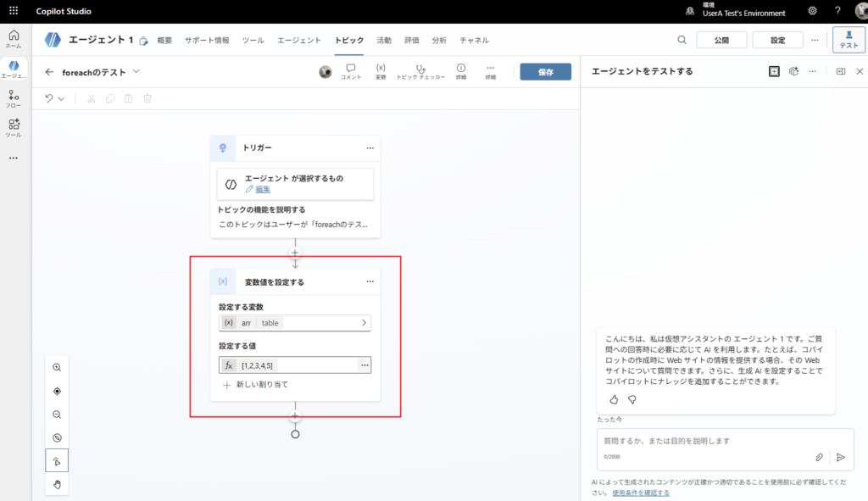Open the undo history dropdown arrow
The image size is (868, 501).
[61, 98]
